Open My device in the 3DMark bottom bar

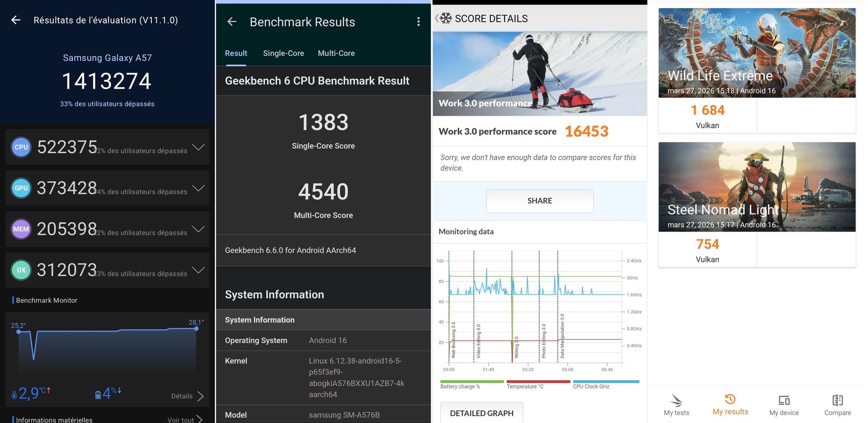tap(784, 404)
